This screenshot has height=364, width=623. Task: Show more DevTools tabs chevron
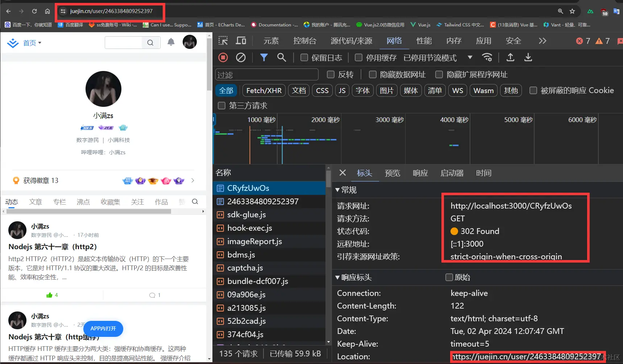(543, 41)
